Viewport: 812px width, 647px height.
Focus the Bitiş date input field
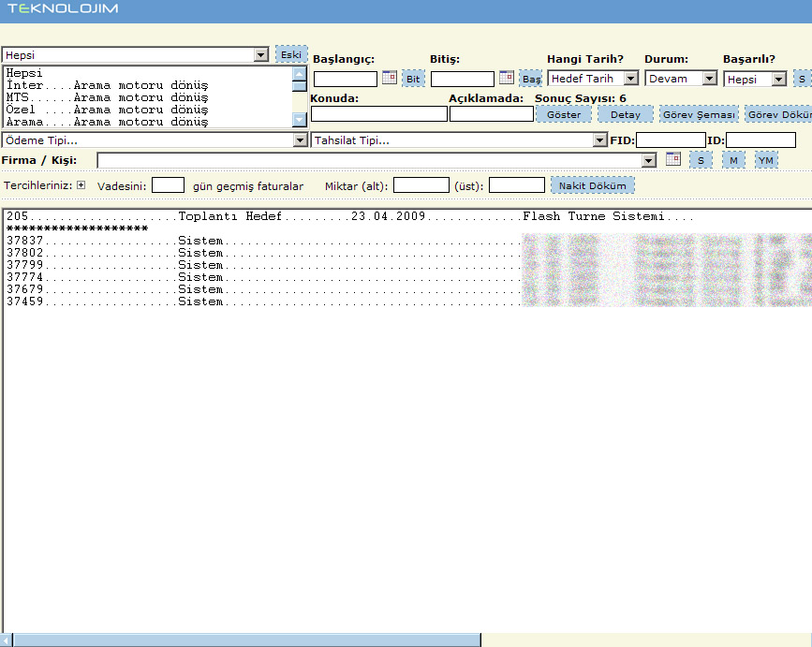tap(463, 80)
